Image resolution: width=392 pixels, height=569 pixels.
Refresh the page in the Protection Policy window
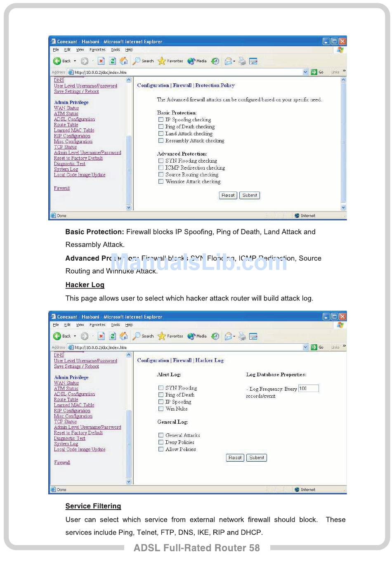[x=112, y=61]
